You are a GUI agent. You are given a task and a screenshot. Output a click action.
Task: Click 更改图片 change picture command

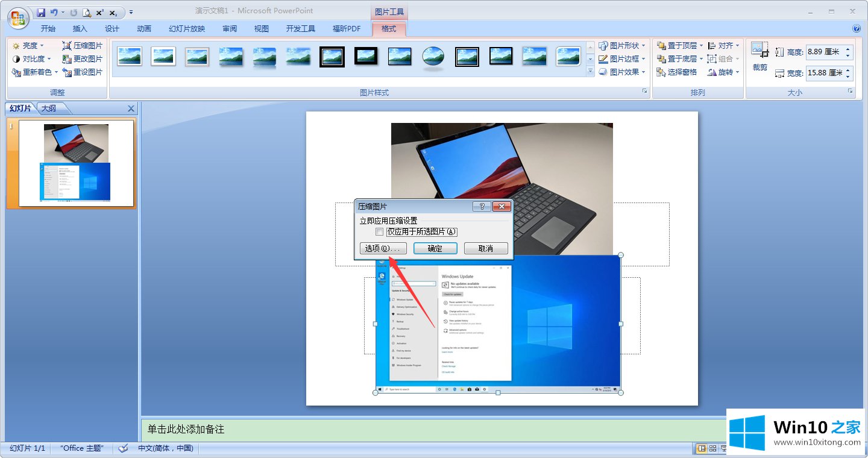[83, 59]
